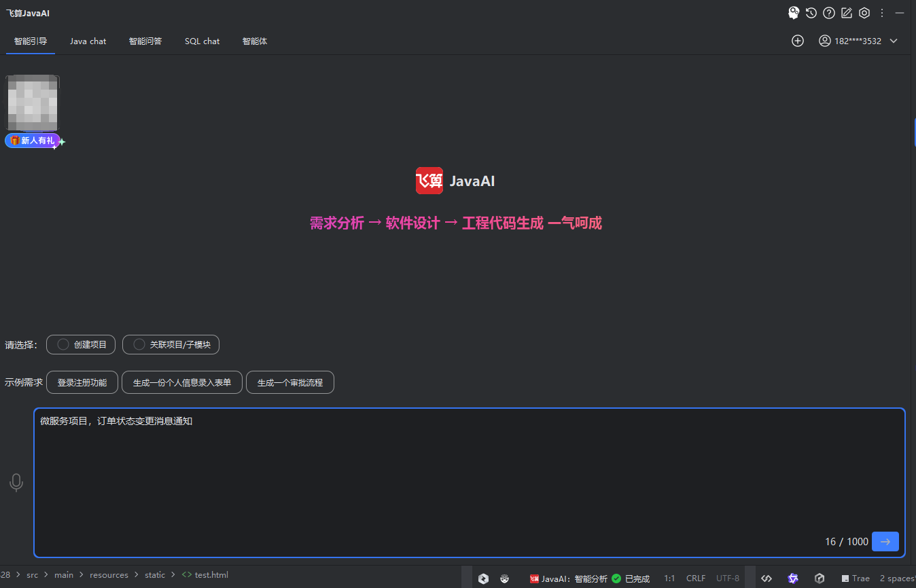Switch to the Java chat tab
Image resolution: width=916 pixels, height=588 pixels.
88,41
